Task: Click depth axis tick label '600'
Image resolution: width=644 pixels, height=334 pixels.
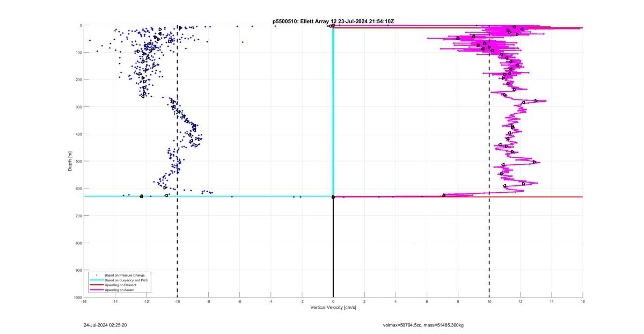Action: click(x=78, y=188)
